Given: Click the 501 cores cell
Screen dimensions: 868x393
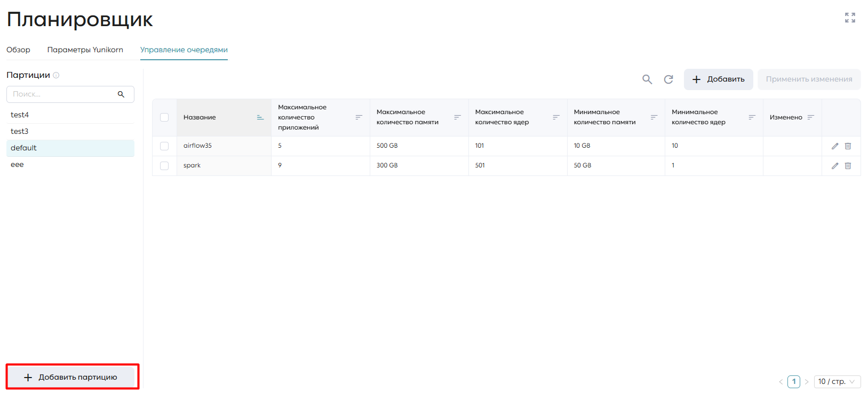Looking at the screenshot, I should (x=518, y=166).
